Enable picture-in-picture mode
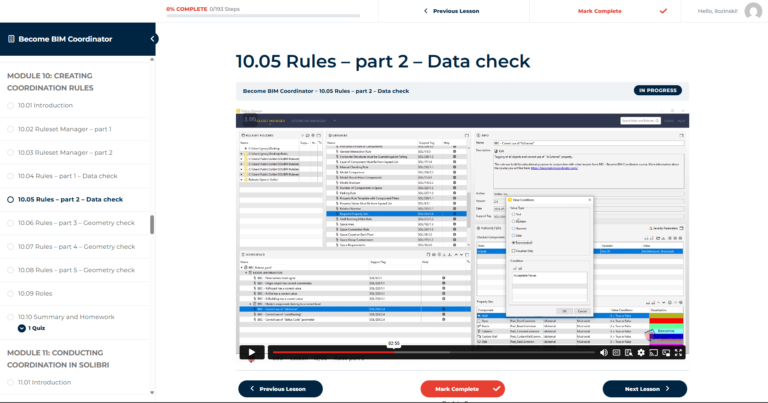 667,353
